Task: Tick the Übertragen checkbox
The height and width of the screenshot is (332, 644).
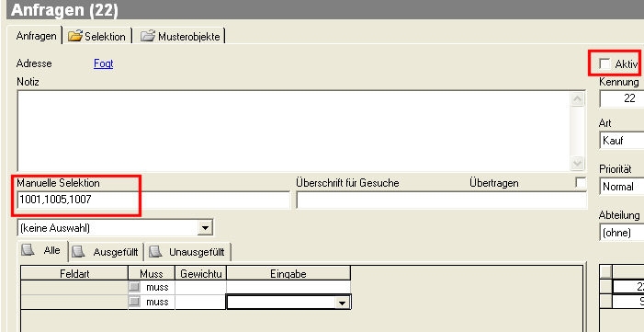Action: click(x=581, y=183)
